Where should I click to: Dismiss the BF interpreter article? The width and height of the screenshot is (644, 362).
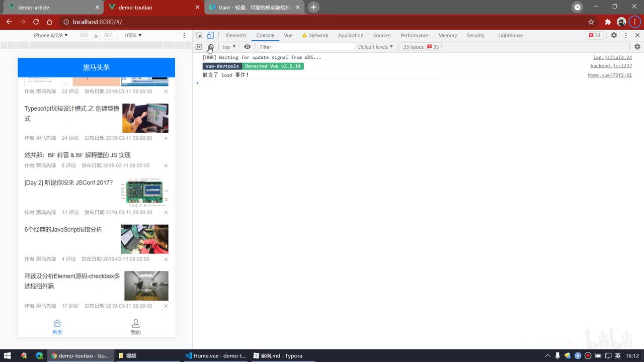tap(166, 165)
